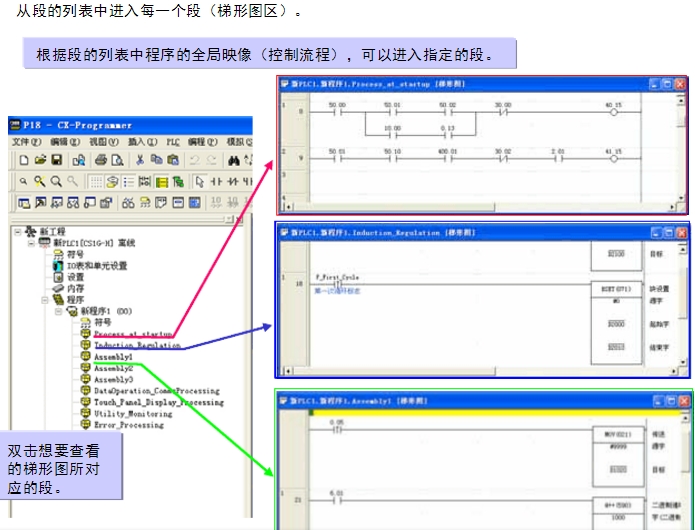Select Assembly2 section in tree

coord(113,368)
